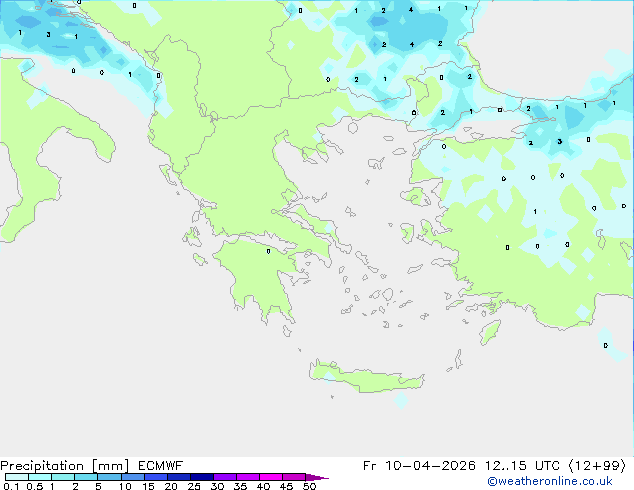Click the '35' legend scale label
Viewport: 634px width, 490px height.
pos(240,486)
